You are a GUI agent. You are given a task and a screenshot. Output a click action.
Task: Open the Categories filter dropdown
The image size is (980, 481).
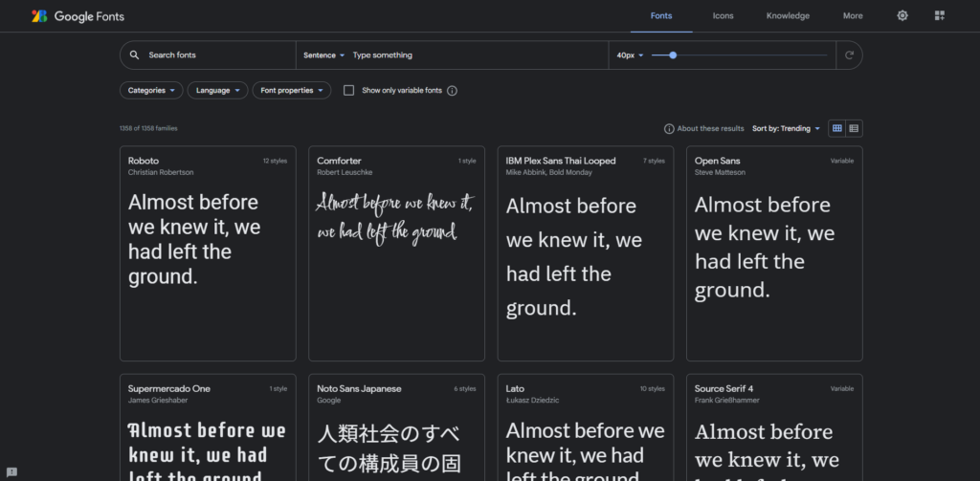[151, 91]
